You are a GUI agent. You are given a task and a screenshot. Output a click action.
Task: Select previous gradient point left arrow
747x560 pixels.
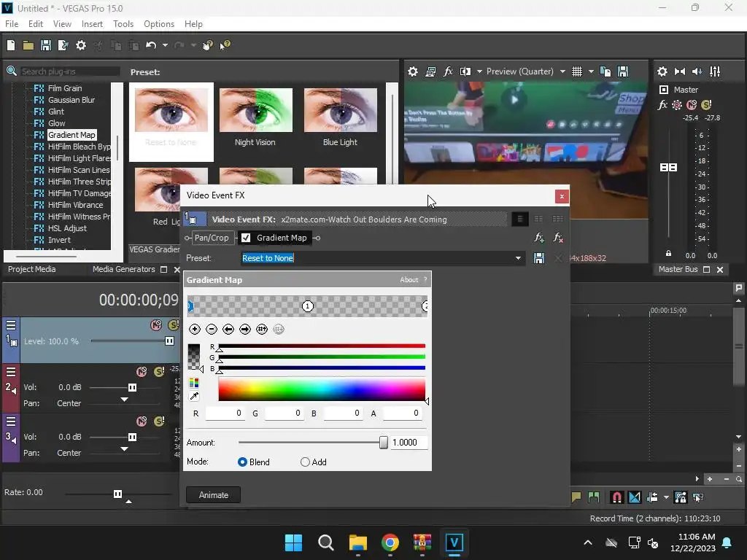[228, 329]
